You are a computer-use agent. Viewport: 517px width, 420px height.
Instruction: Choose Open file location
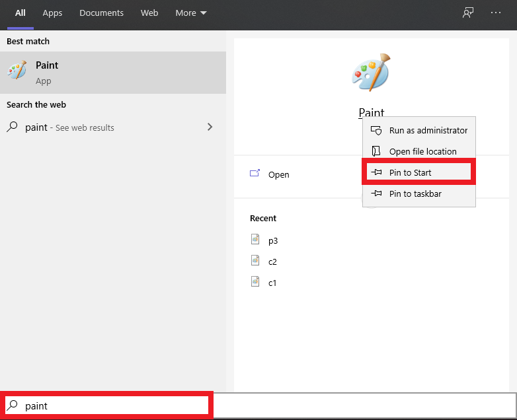[418, 151]
